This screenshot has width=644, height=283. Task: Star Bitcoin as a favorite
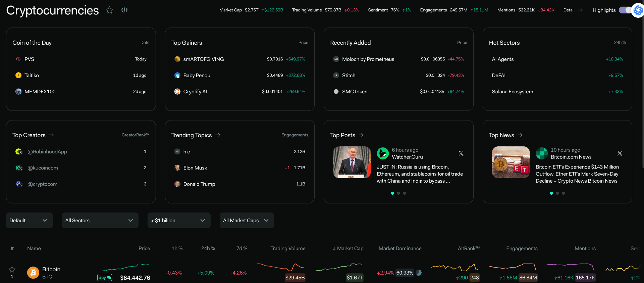point(12,269)
